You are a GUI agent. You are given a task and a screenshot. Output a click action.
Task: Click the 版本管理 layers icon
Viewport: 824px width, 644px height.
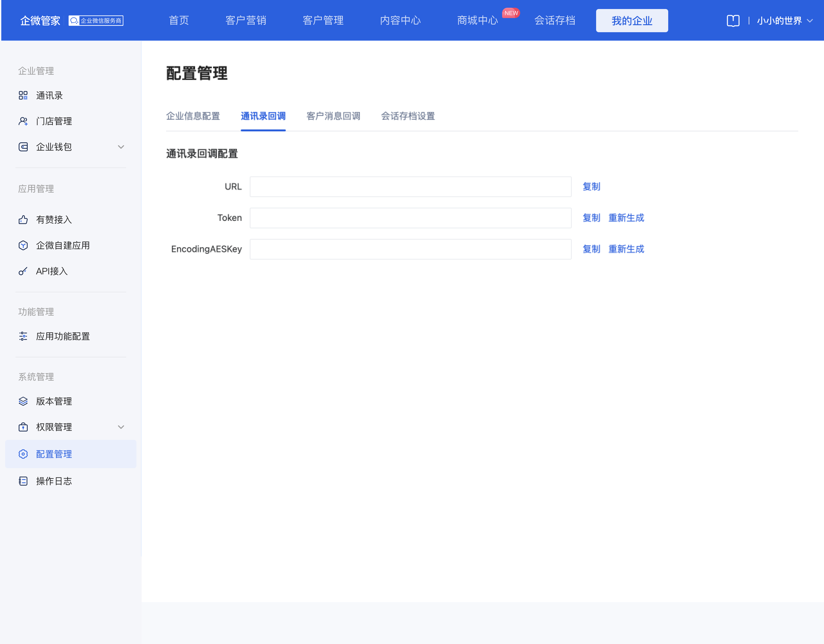click(23, 401)
